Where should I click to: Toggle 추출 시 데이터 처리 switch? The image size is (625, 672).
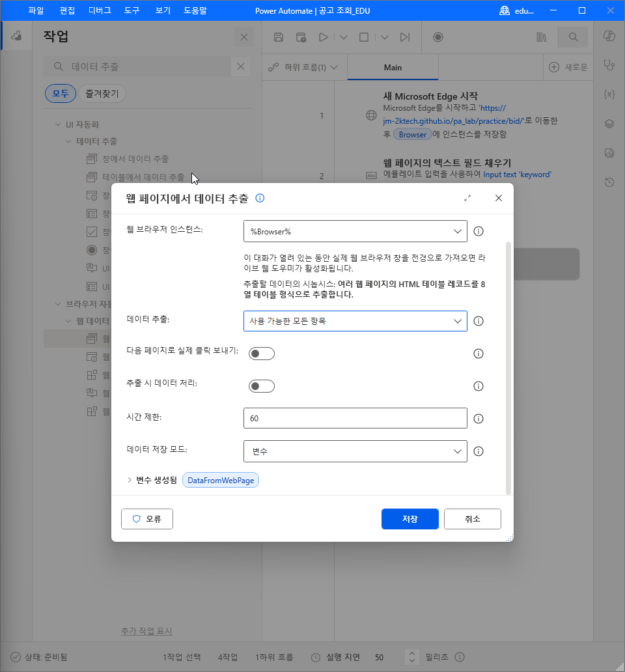[262, 386]
